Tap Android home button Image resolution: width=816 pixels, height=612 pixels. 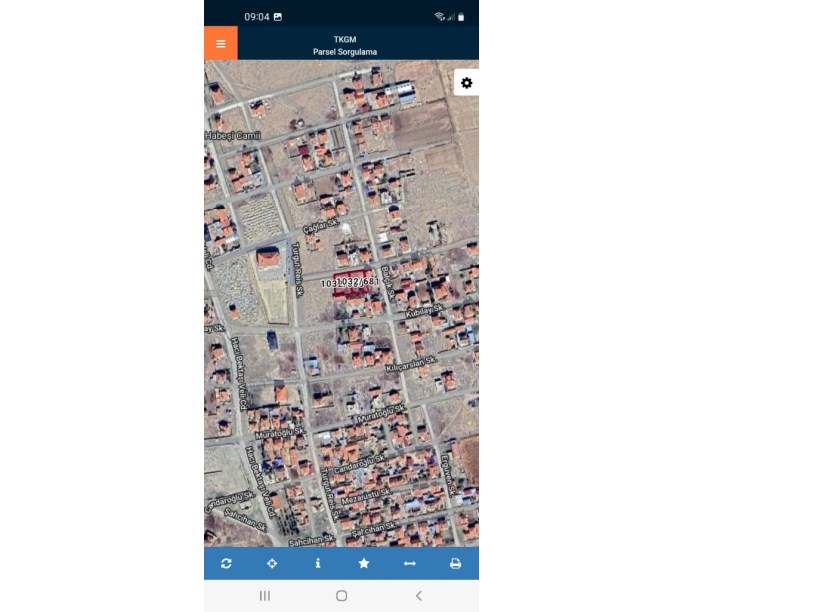point(341,596)
